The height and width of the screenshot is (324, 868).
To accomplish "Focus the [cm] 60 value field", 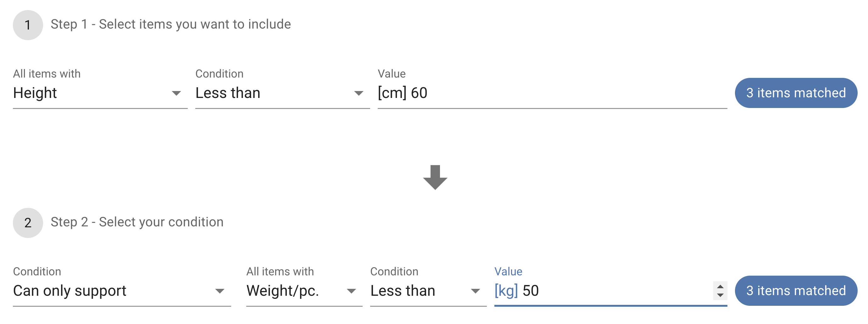I will coord(552,93).
